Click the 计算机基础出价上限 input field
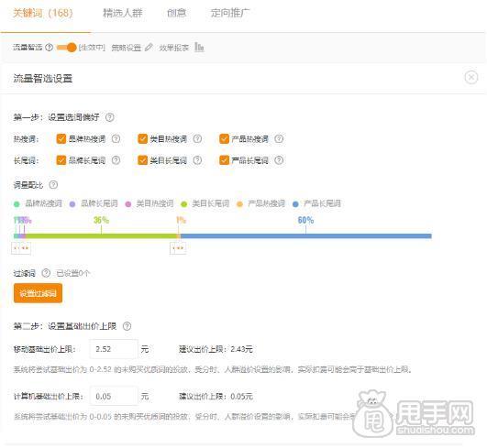Image resolution: width=487 pixels, height=448 pixels. pyautogui.click(x=114, y=396)
